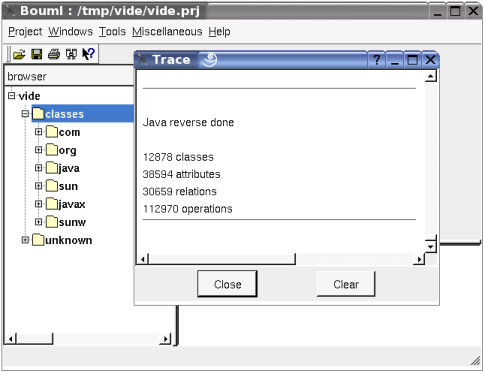Expand the com package node
485x374 pixels.
[x=38, y=132]
